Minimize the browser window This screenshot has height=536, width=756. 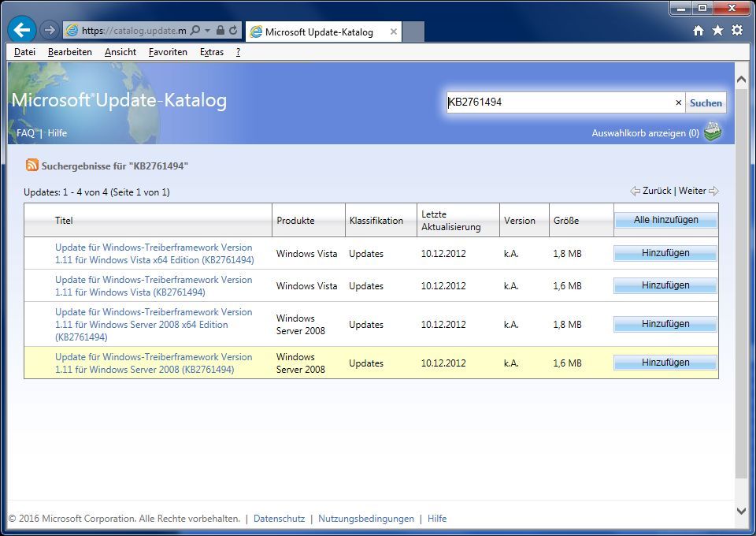click(x=681, y=8)
